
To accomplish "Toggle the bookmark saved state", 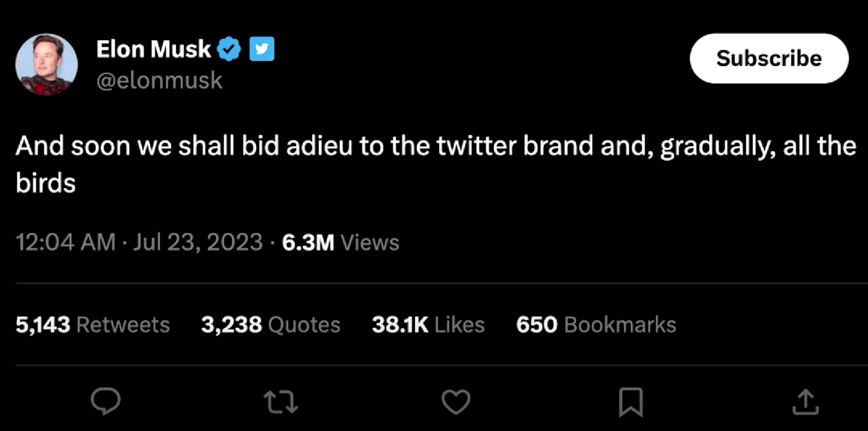I will click(631, 400).
